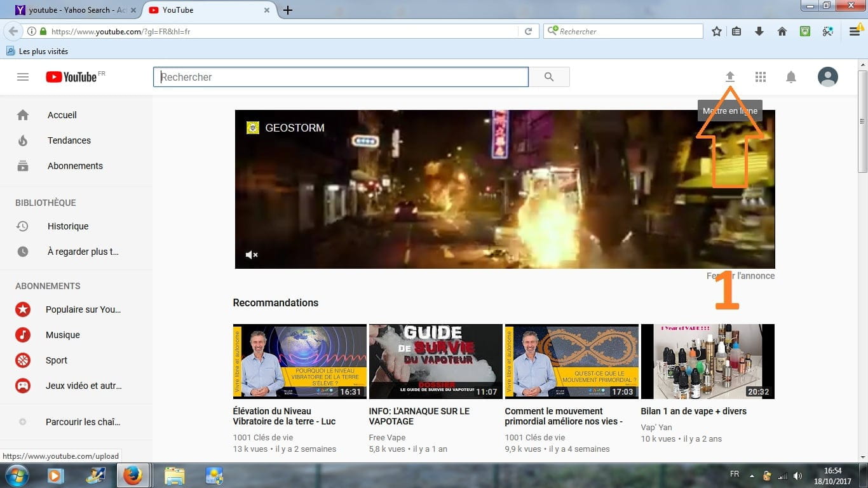868x488 pixels.
Task: Click the clock icon for watch later
Action: tap(23, 252)
